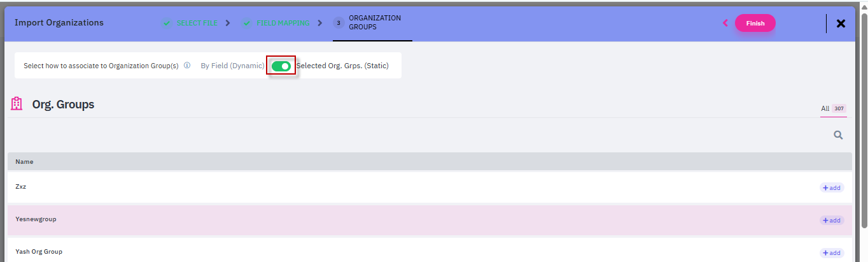Click the chevron after FIELD MAPPING
The width and height of the screenshot is (868, 262).
click(320, 23)
